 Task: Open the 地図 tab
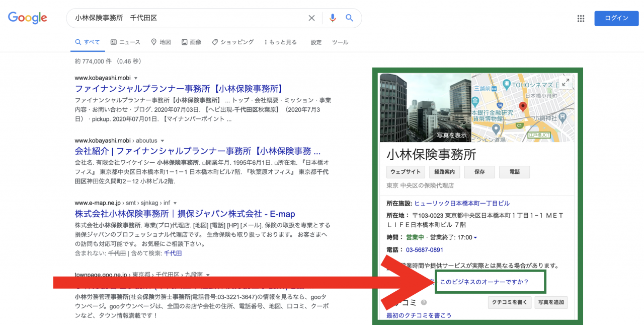[x=161, y=42]
